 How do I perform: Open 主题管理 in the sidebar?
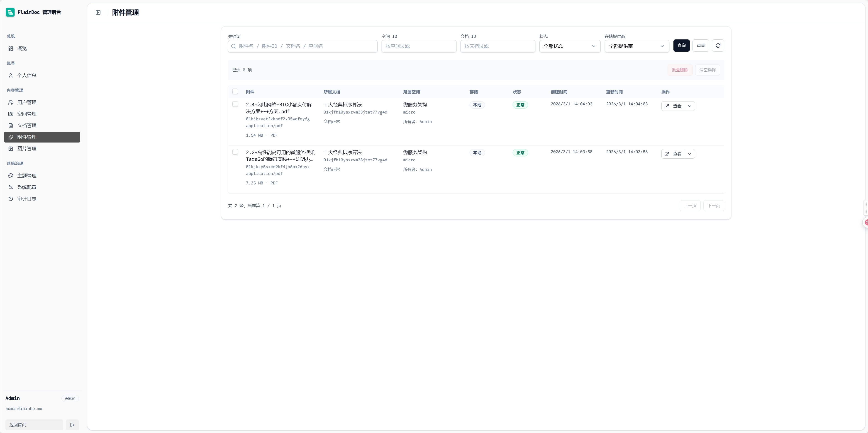click(42, 176)
